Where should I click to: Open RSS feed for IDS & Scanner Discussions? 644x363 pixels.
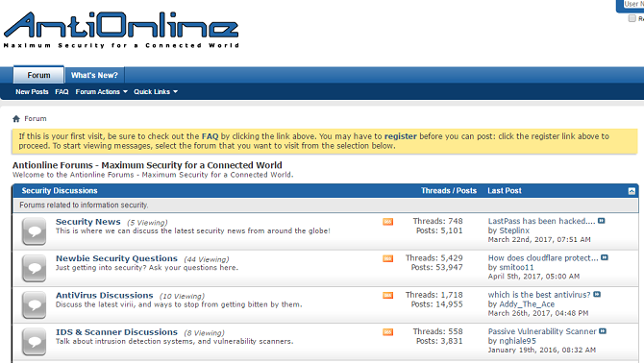(x=387, y=332)
